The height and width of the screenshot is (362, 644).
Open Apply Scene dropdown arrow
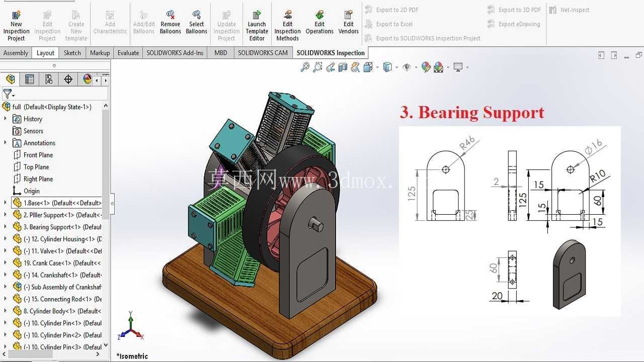pyautogui.click(x=447, y=67)
